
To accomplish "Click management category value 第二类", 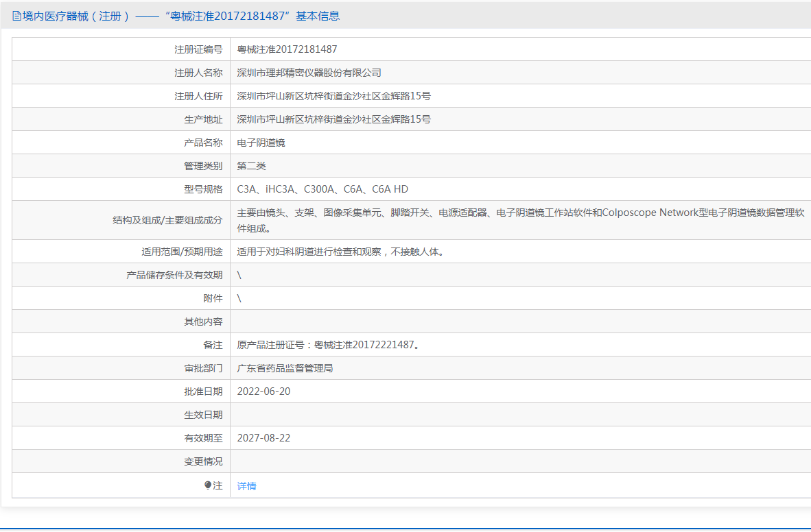I will coord(251,166).
